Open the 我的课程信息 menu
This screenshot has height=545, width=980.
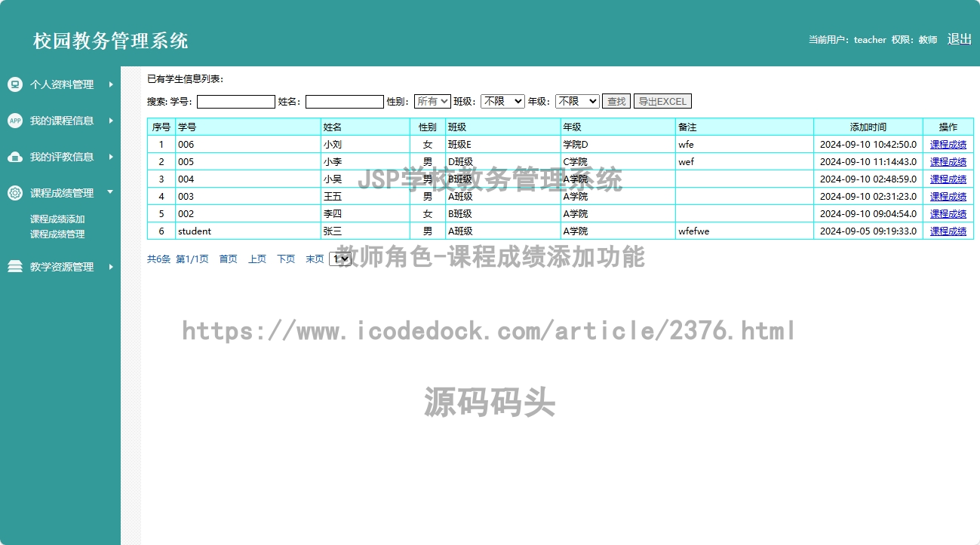[60, 121]
